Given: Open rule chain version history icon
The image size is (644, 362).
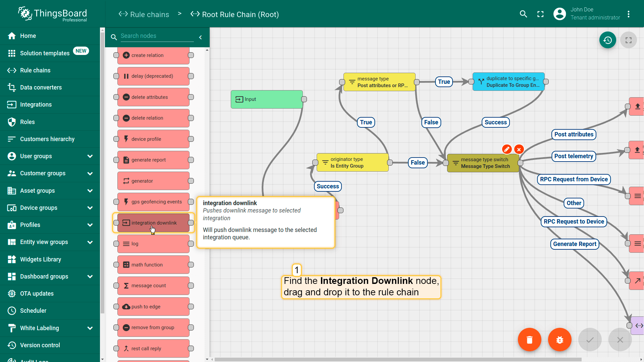Looking at the screenshot, I should click(x=607, y=40).
